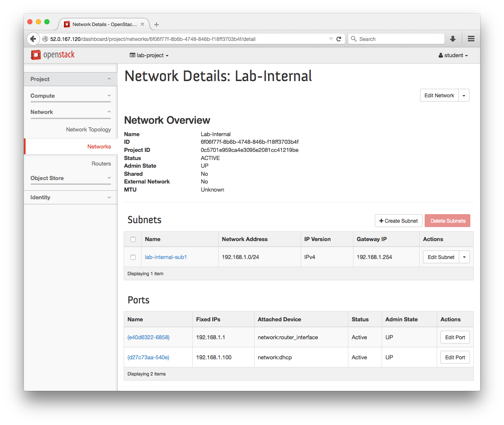Image resolution: width=504 pixels, height=425 pixels.
Task: Open the Edit Network dropdown arrow
Action: click(x=464, y=95)
